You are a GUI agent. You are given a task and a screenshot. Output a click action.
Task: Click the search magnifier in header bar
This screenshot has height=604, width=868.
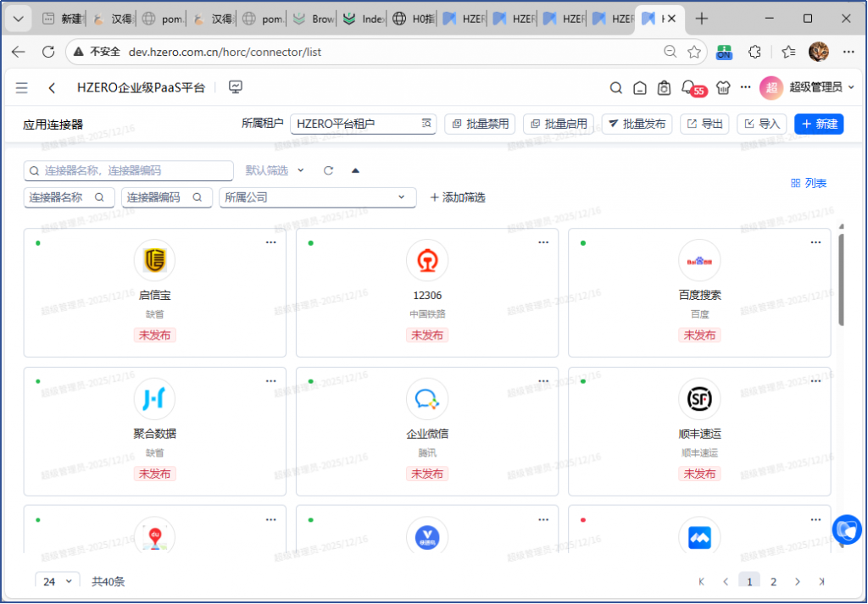pyautogui.click(x=617, y=87)
